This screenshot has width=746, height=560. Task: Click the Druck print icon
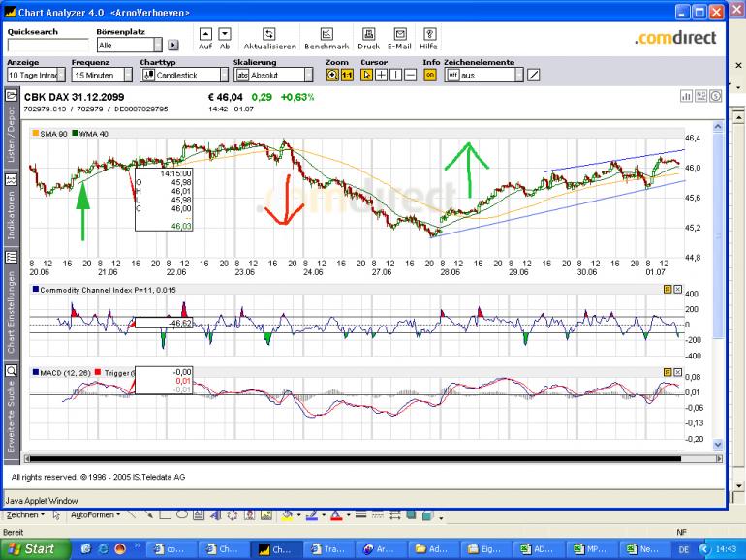(x=368, y=33)
